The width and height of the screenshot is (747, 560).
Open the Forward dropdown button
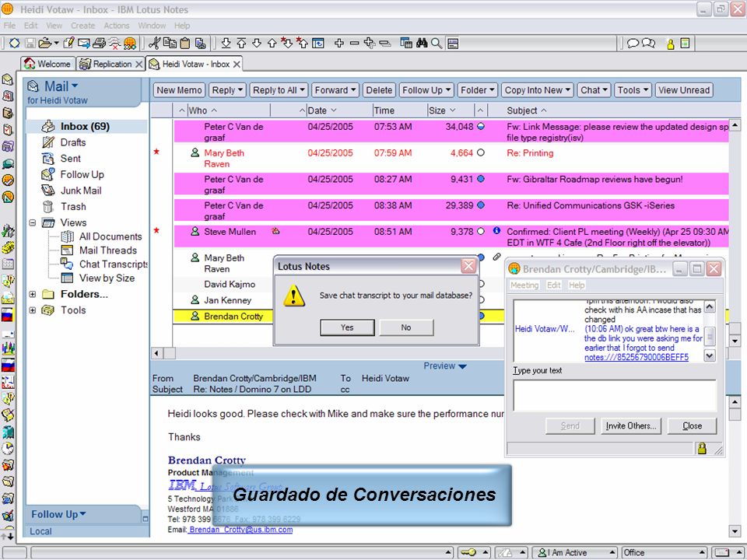click(335, 90)
